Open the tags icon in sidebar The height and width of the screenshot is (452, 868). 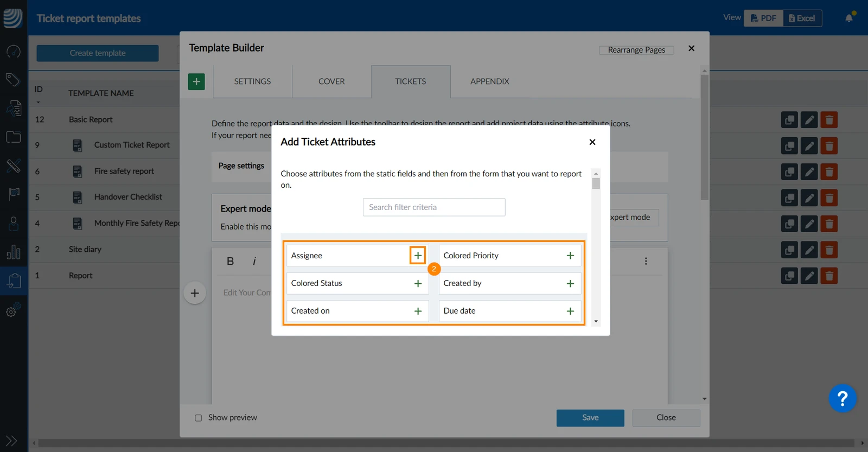pos(13,80)
